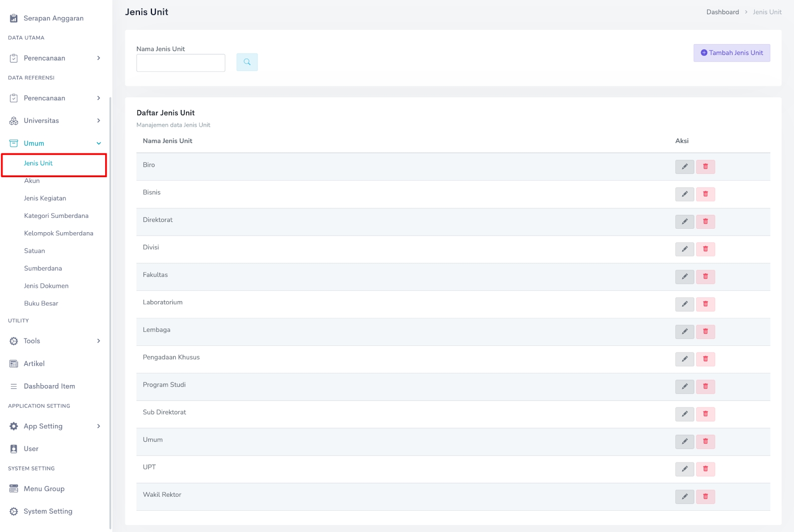Click Tambah Jenis Unit button
794x532 pixels.
(731, 53)
